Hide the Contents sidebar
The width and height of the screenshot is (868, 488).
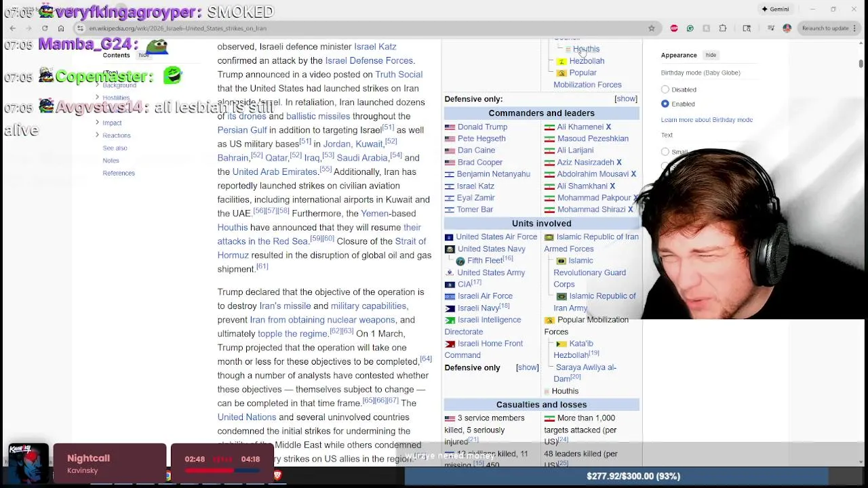[144, 55]
